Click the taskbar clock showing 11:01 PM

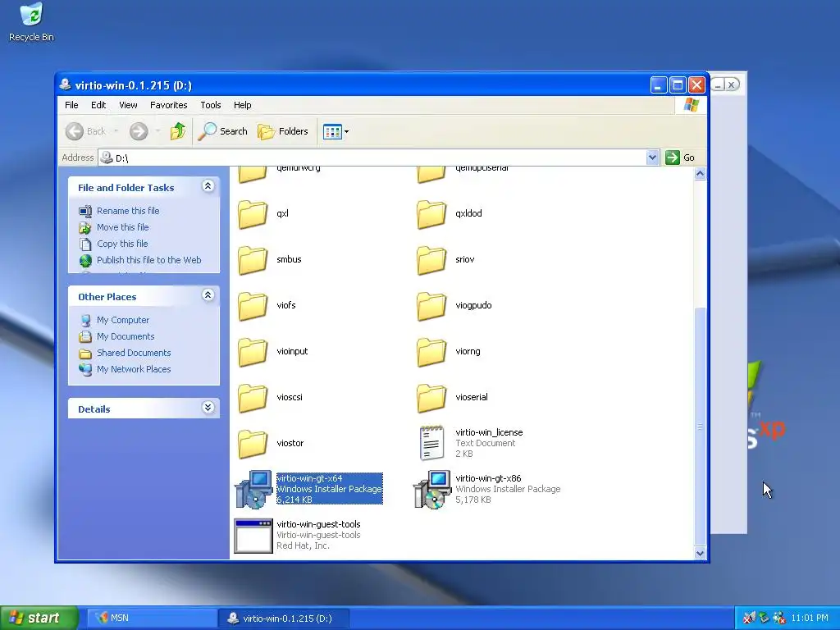[810, 618]
